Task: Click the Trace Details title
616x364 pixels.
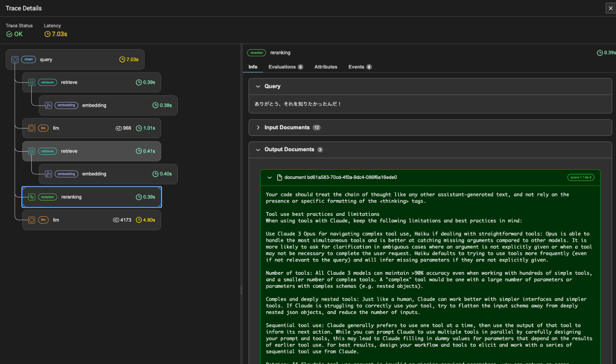Action: point(24,8)
